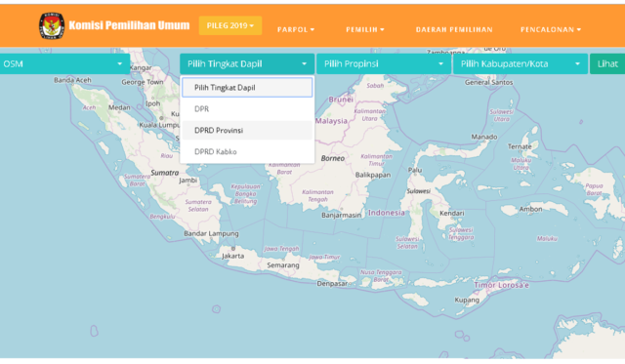Screen dimensions: 625x364
Task: Click the Lihat button
Action: (607, 63)
